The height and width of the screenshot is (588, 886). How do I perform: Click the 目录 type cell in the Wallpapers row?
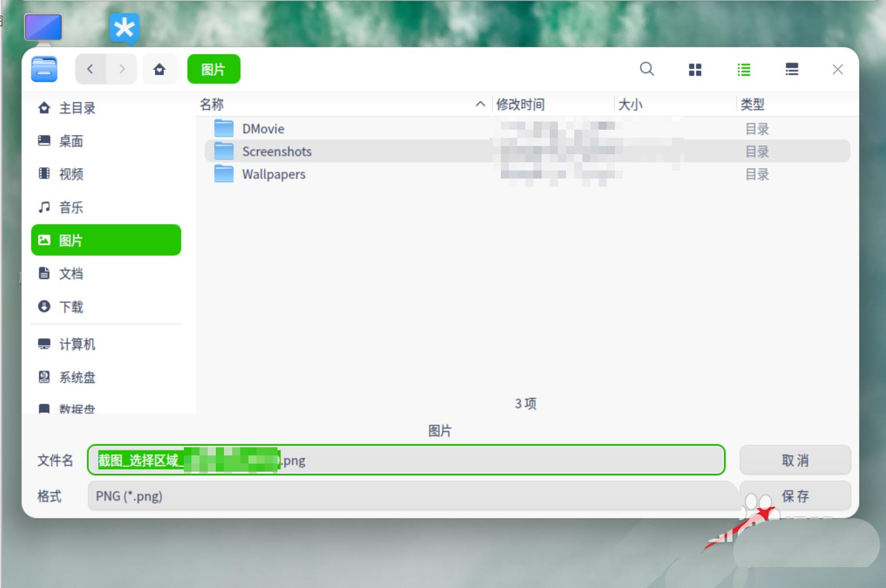[x=757, y=174]
